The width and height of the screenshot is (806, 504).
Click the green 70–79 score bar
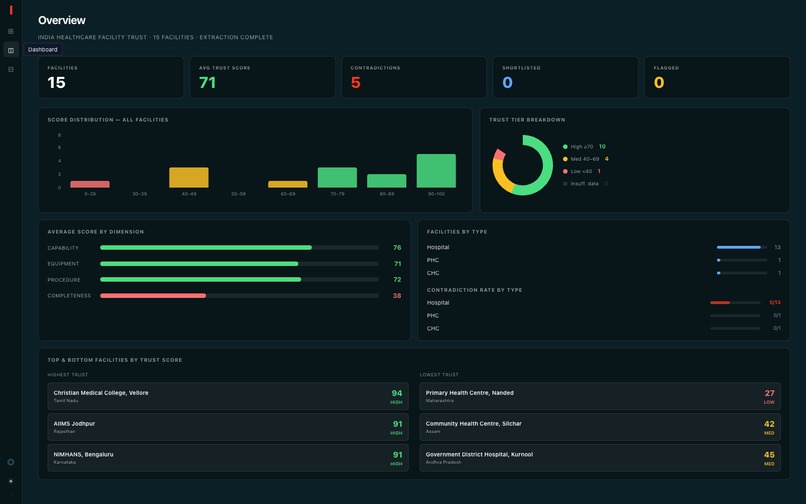click(x=337, y=177)
